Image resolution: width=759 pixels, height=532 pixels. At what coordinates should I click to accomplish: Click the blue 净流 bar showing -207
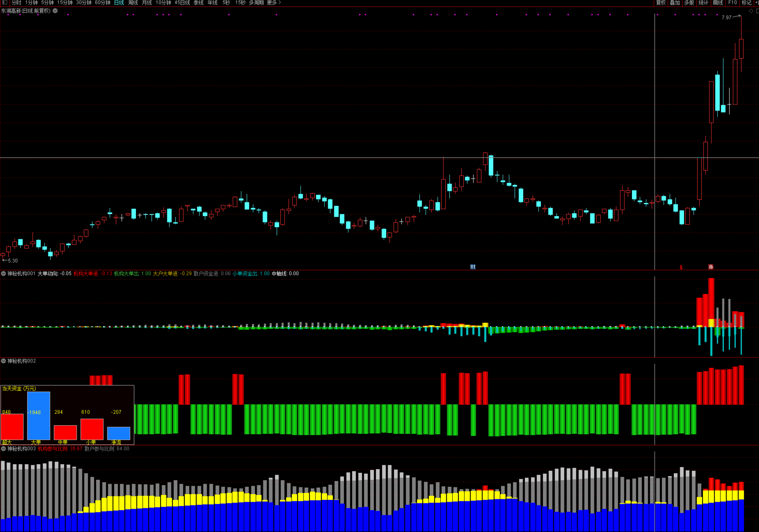119,434
